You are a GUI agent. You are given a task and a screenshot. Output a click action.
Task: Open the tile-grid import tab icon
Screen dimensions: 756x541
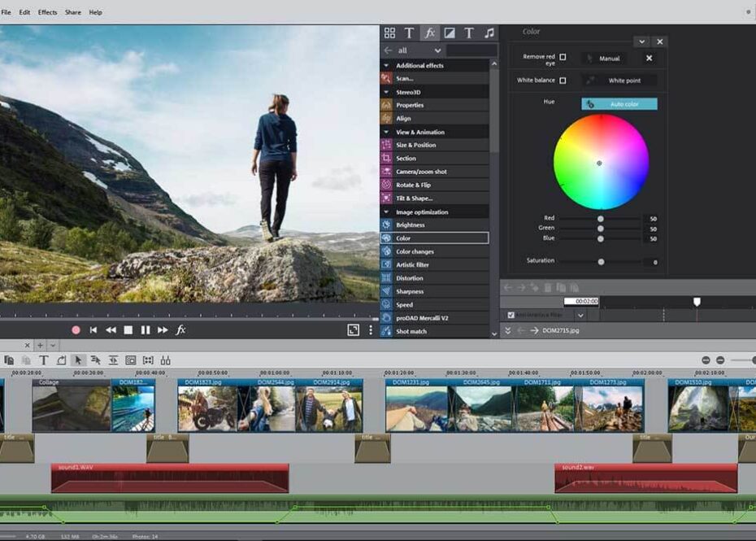pos(389,33)
